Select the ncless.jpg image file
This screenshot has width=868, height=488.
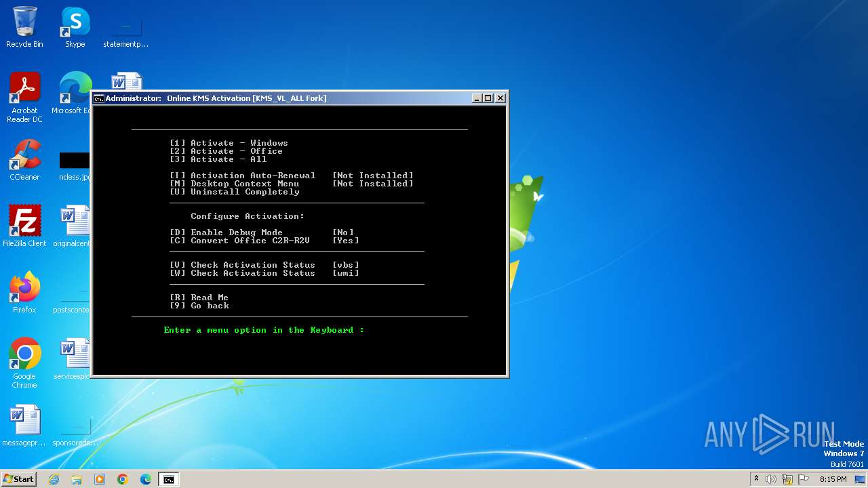tap(75, 167)
